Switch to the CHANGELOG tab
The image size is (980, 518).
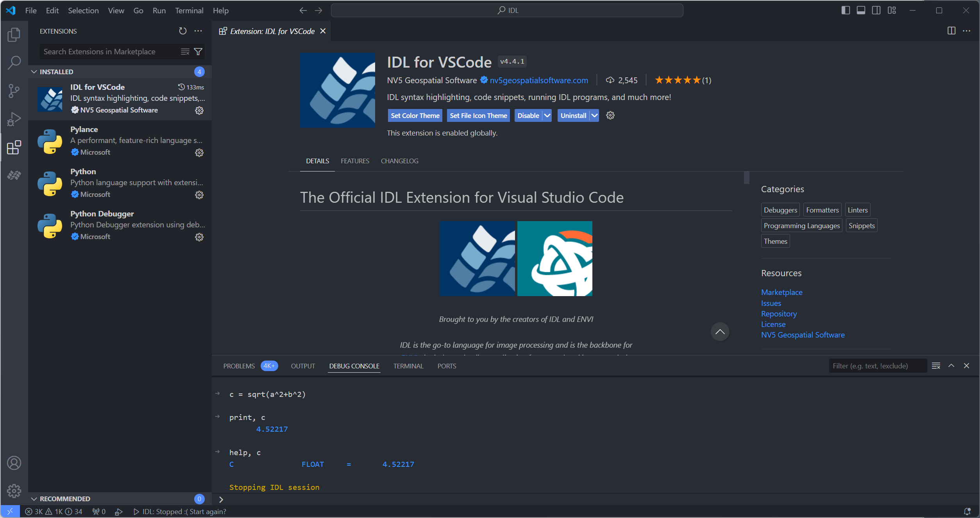(399, 161)
